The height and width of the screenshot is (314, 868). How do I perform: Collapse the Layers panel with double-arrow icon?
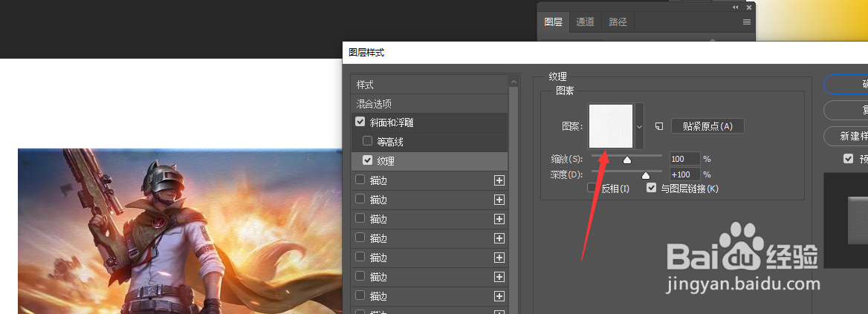pyautogui.click(x=736, y=7)
